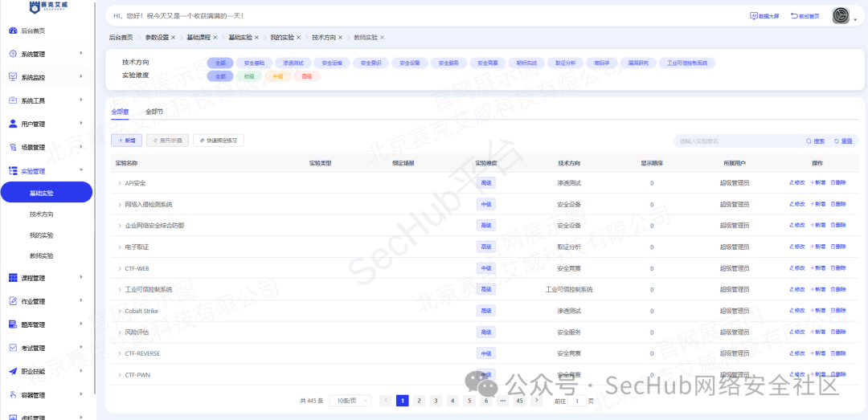Viewport: 868px width, 420px height.
Task: Open the 10条/页 page size dropdown
Action: tap(350, 401)
